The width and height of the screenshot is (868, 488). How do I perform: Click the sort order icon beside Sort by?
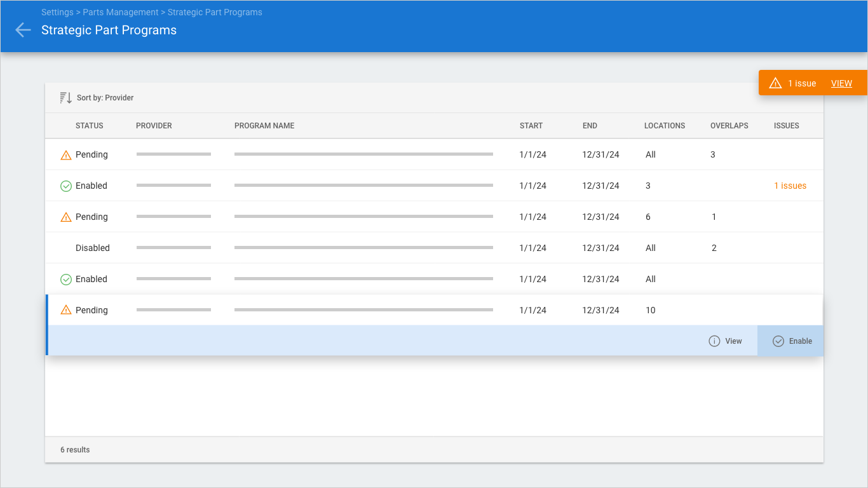coord(65,98)
